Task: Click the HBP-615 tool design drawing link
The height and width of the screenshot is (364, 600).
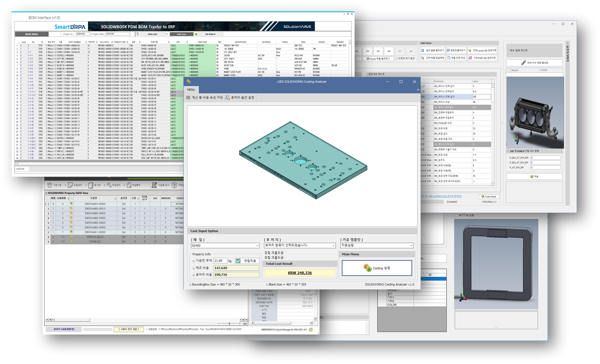Action: (x=441, y=196)
